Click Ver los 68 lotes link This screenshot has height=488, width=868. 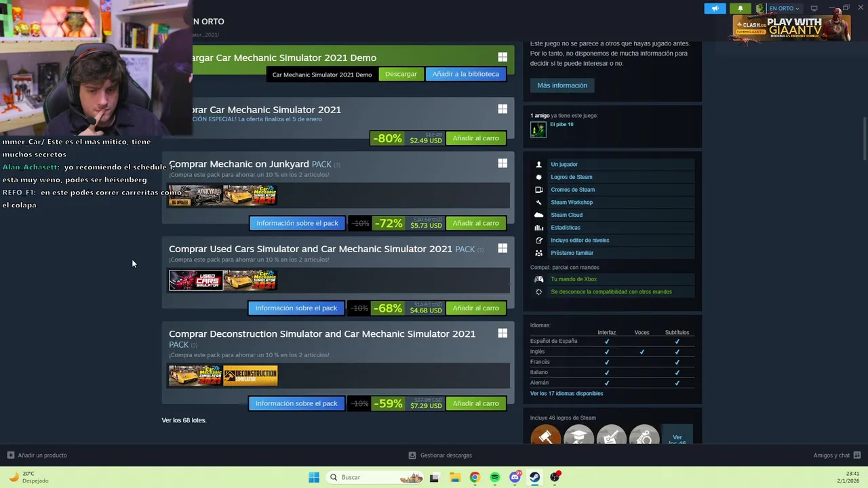pyautogui.click(x=184, y=420)
